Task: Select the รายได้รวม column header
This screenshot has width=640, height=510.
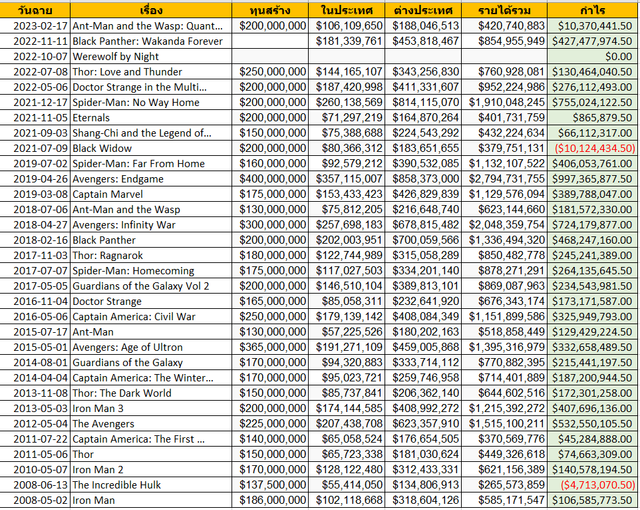Action: tap(505, 10)
